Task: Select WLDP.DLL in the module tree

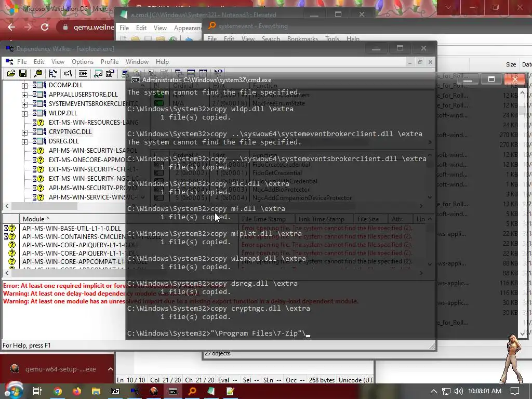Action: [x=63, y=113]
